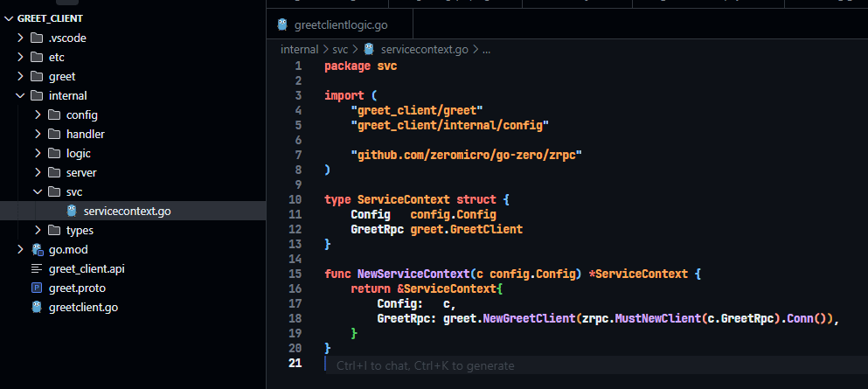Screen dimensions: 868x389
Task: Click the breadcrumb ellipsis after servicecontext.go
Action: 486,49
